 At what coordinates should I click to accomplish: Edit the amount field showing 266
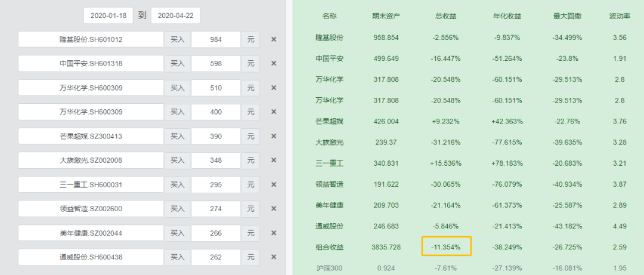point(216,233)
